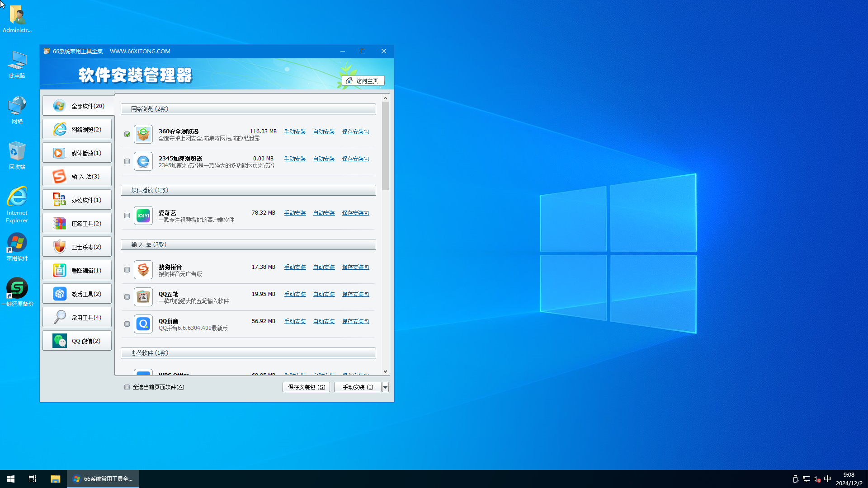The image size is (868, 488).
Task: Check the QQ五笔 checkbox
Action: [127, 297]
